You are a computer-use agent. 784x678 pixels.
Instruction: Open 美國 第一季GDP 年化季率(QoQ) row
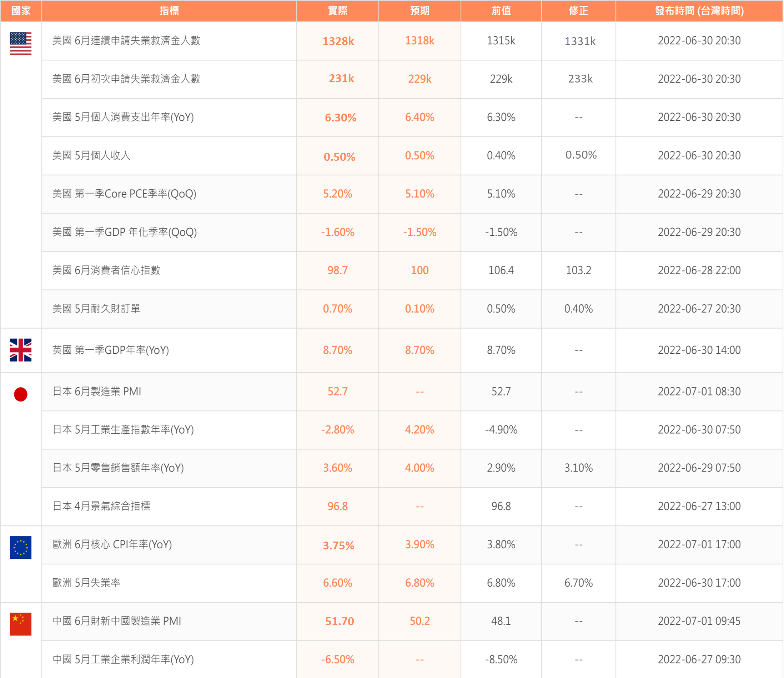coord(125,232)
